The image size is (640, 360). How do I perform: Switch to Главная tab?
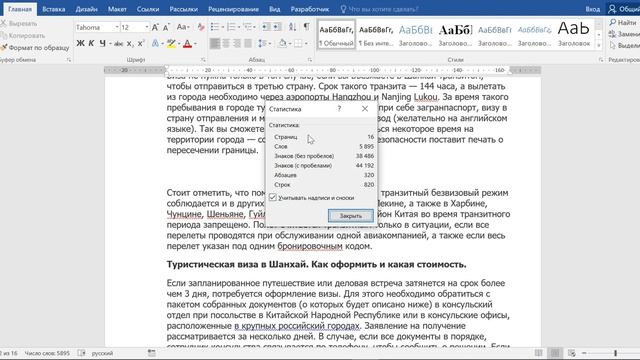[x=20, y=9]
